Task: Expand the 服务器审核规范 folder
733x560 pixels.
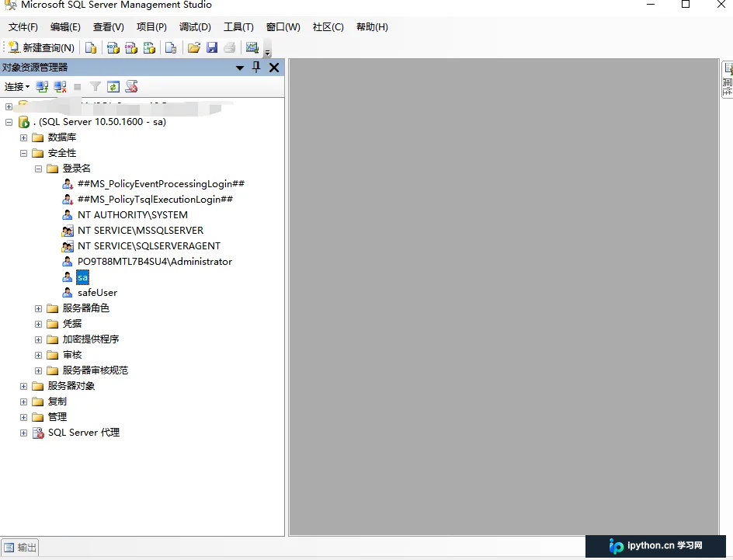Action: coord(39,370)
